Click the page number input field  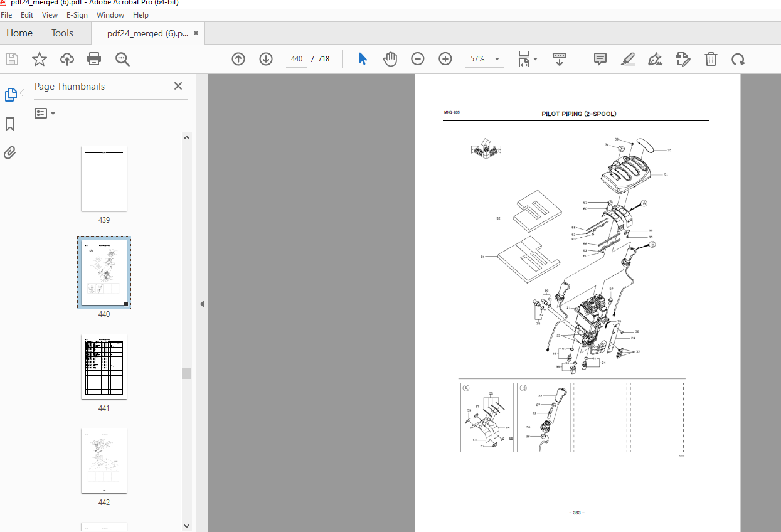(x=297, y=59)
